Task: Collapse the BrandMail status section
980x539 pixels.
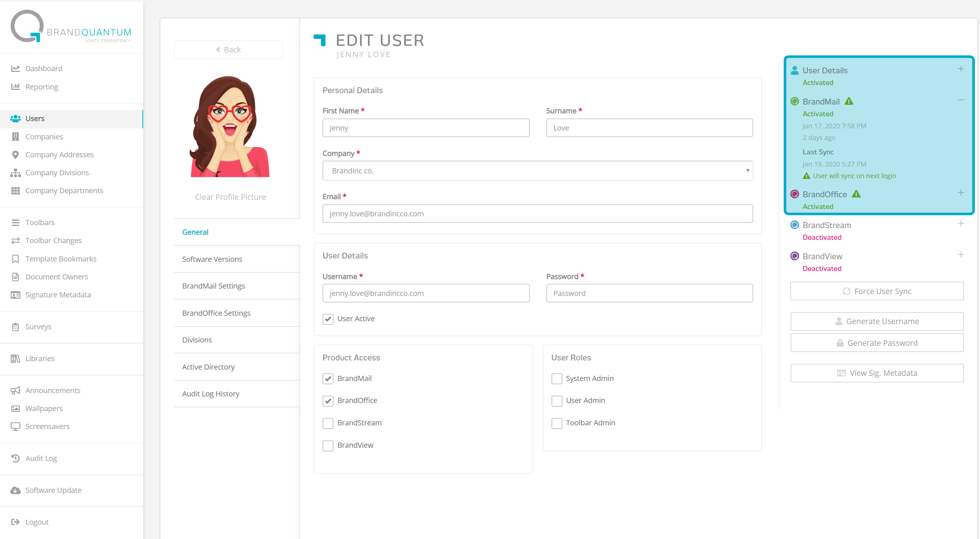Action: coord(961,100)
